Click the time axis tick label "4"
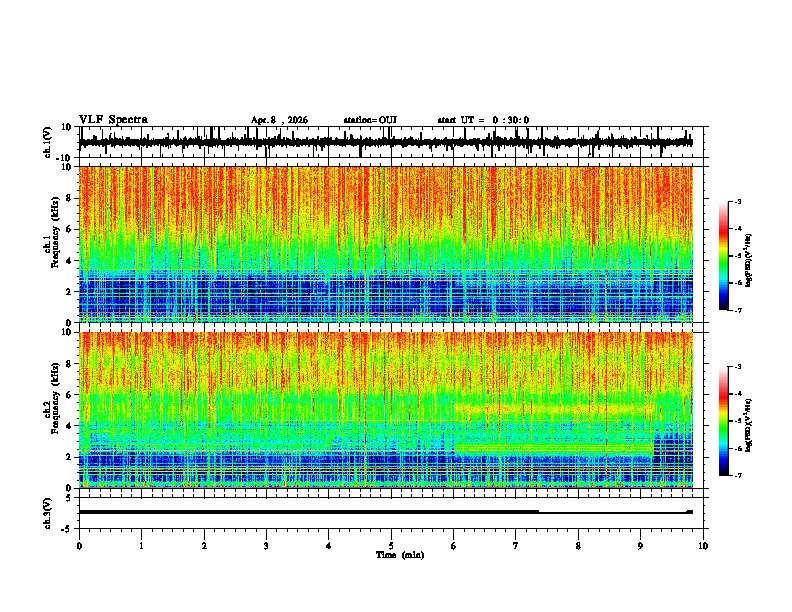 click(x=329, y=546)
